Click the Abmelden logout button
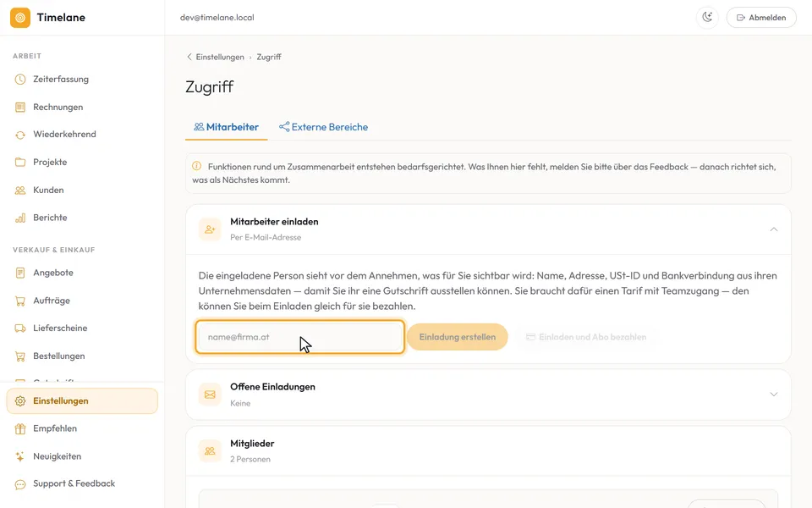The width and height of the screenshot is (812, 508). tap(761, 18)
